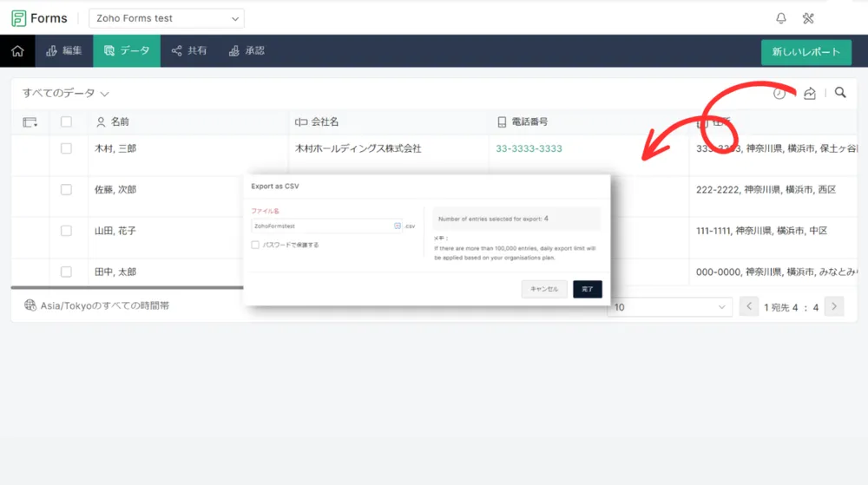The image size is (868, 485).
Task: Switch to the 承認 tab
Action: click(x=247, y=51)
